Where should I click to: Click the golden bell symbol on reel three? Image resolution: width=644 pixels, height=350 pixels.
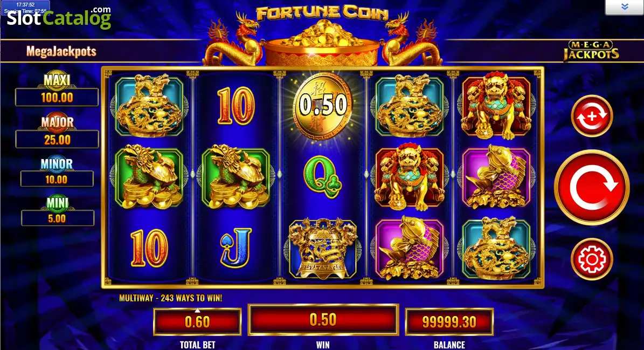point(323,249)
